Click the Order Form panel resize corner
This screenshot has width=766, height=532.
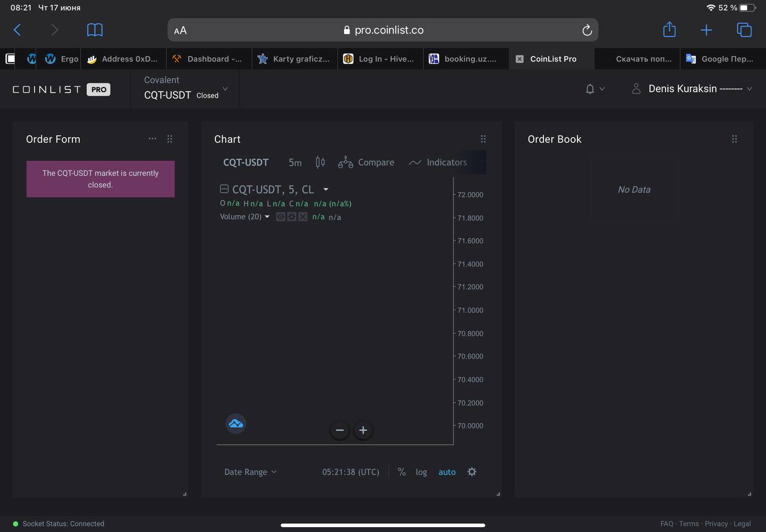coord(184,494)
